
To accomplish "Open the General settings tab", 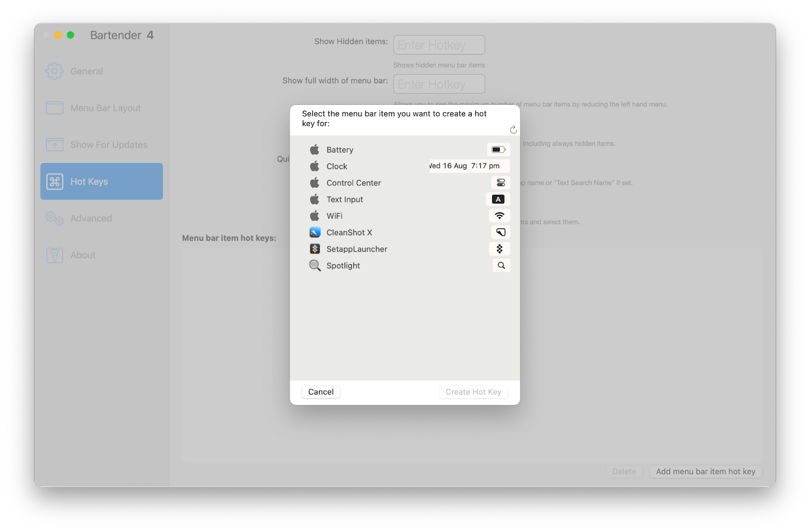I will [x=102, y=71].
